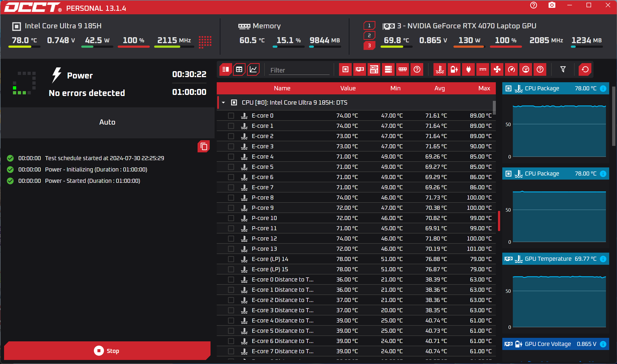Open the help icon in title bar
Viewport: 617px width, 364px height.
pos(534,5)
